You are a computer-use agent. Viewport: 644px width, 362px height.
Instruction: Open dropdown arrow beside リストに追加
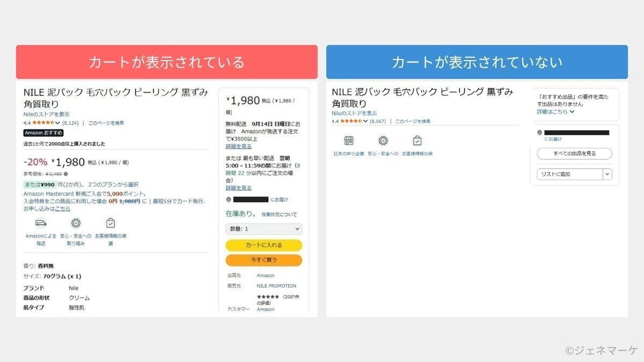[x=608, y=174]
